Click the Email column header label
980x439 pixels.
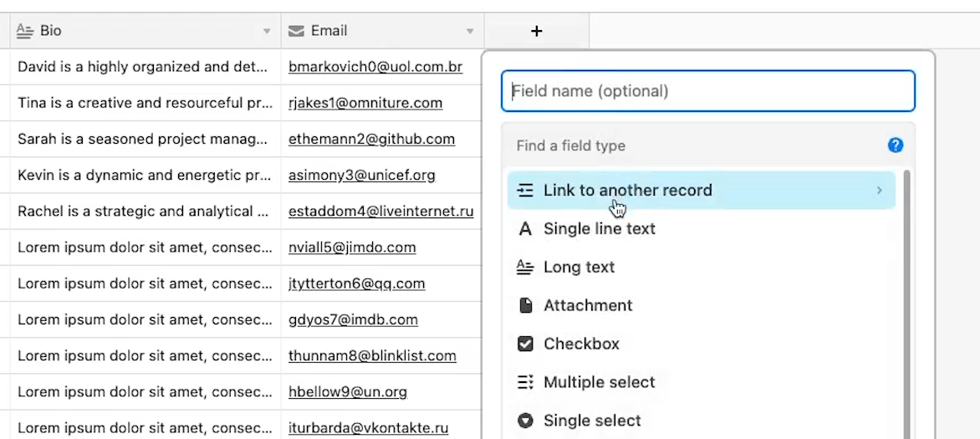click(x=329, y=31)
